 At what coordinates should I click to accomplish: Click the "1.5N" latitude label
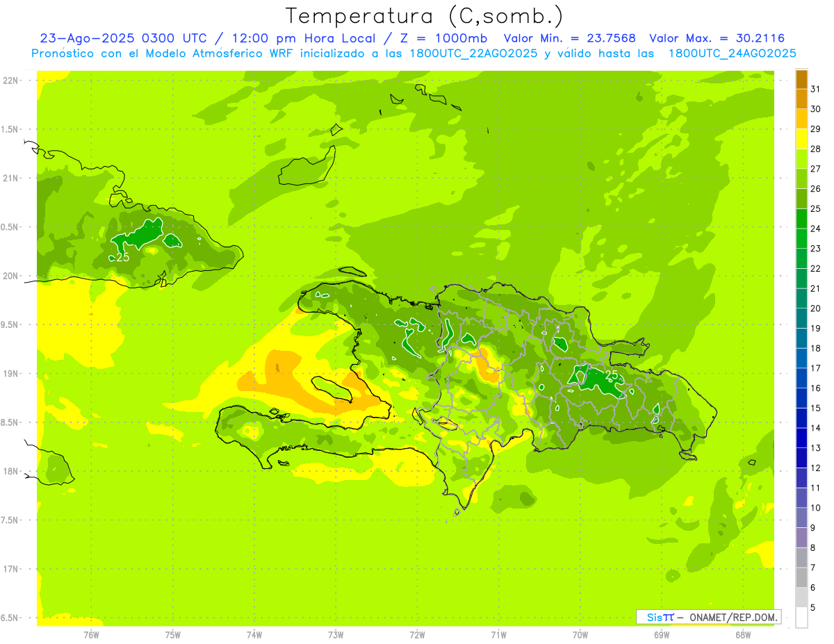point(10,129)
